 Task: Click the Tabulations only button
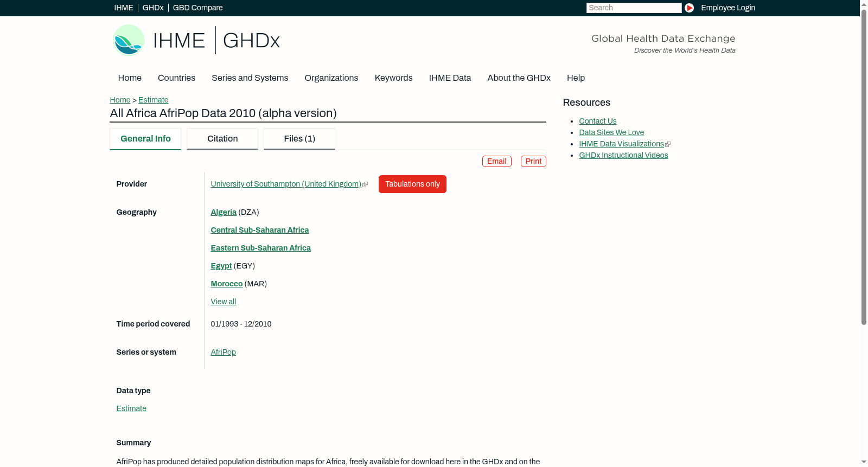pos(412,184)
